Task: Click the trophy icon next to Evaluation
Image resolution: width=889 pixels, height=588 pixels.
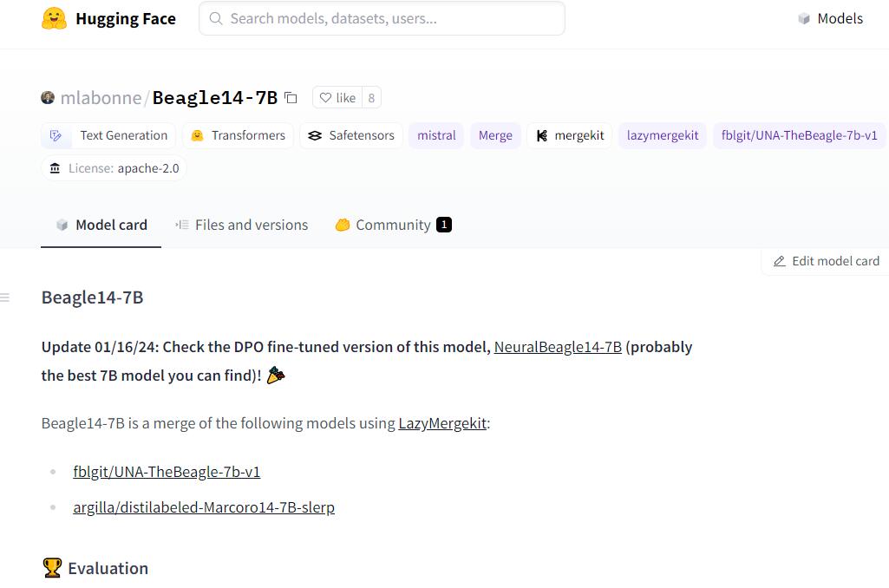Action: (x=52, y=567)
